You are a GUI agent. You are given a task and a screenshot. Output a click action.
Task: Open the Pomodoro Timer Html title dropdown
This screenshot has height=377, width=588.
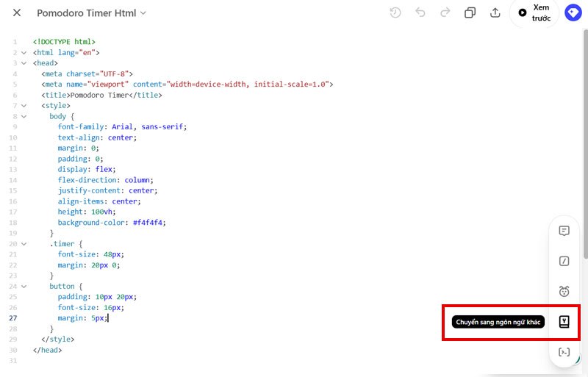click(x=143, y=13)
